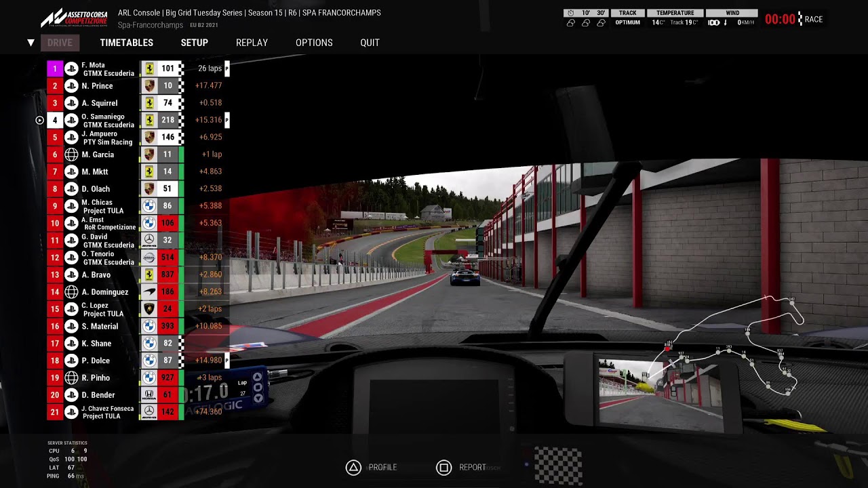This screenshot has height=488, width=868.
Task: Select the position 1 purple box
Action: (x=55, y=69)
